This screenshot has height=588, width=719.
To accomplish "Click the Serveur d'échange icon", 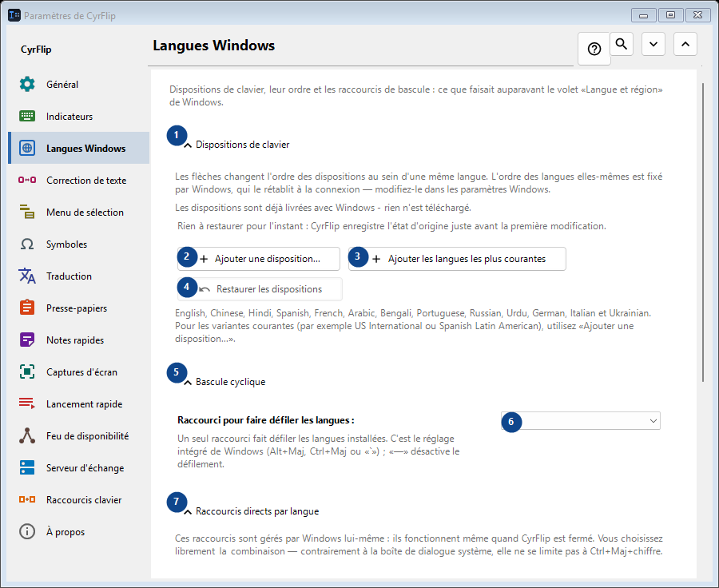I will (x=27, y=468).
